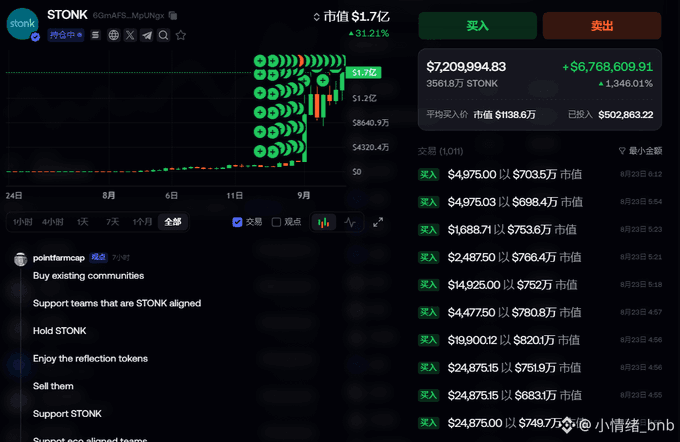The width and height of the screenshot is (680, 442).
Task: Expand chart to fullscreen
Action: pos(378,223)
